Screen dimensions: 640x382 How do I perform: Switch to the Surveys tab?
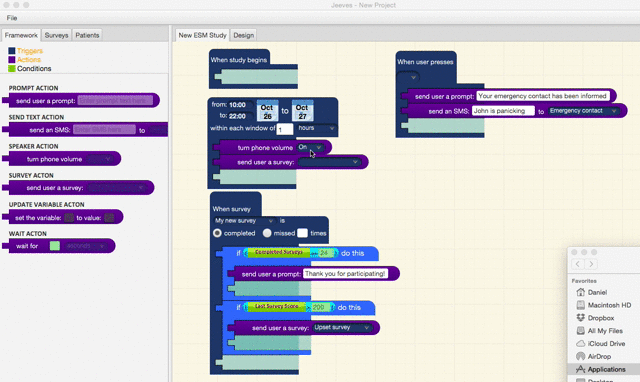coord(56,35)
